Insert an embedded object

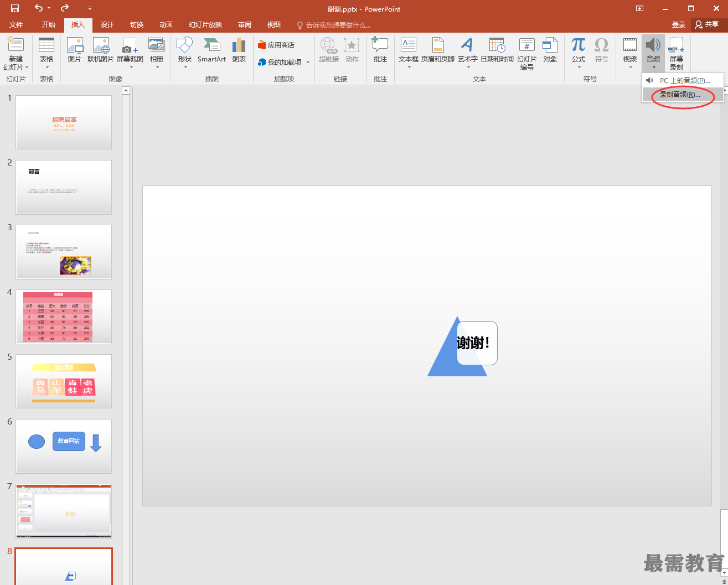click(550, 50)
